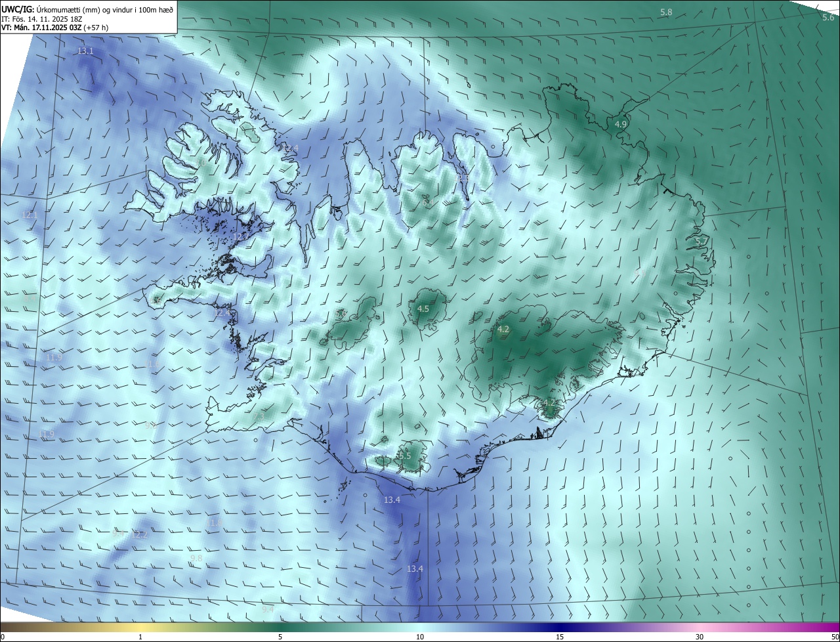Click the colorbar tick label 5

point(280,637)
